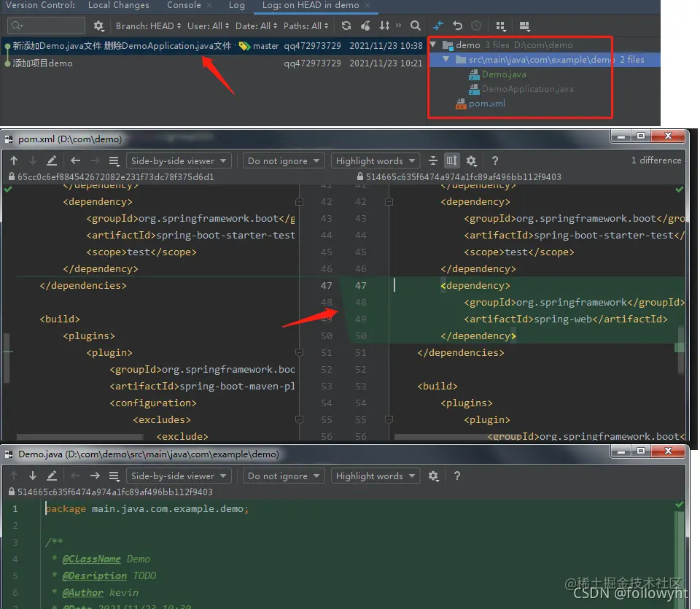The height and width of the screenshot is (609, 700).
Task: Go to next difference in Demo.java diff
Action: pyautogui.click(x=33, y=476)
